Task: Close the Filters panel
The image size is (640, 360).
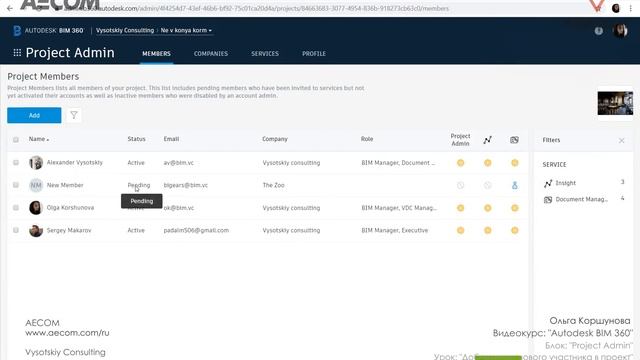Action: pos(621,140)
